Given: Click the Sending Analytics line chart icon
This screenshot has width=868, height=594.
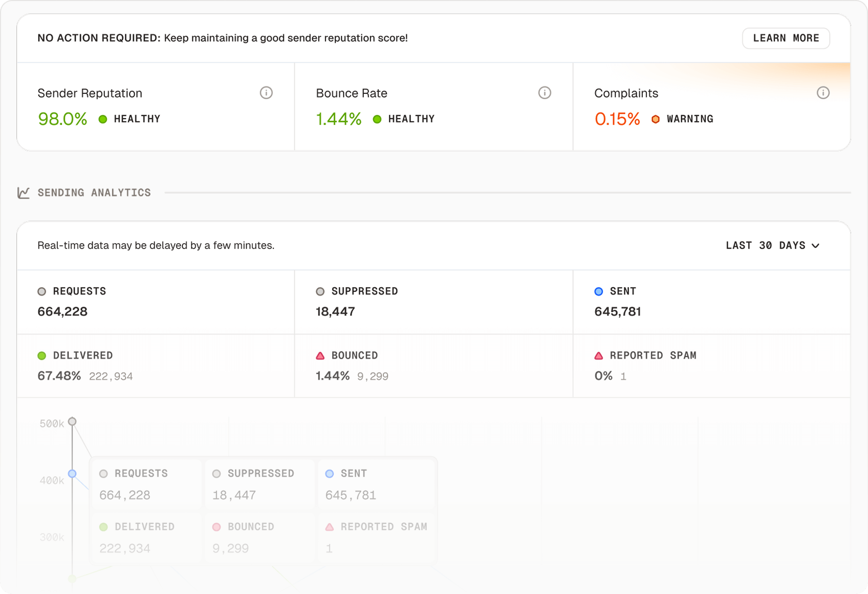Looking at the screenshot, I should tap(24, 193).
